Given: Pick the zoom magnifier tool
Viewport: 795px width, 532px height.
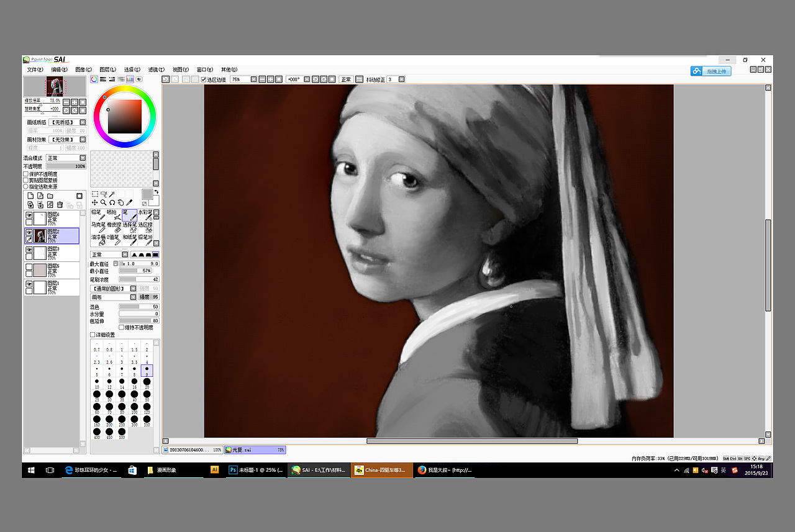Looking at the screenshot, I should (x=104, y=202).
